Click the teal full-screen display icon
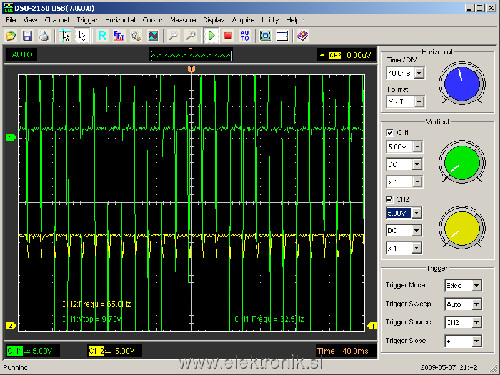 [265, 36]
